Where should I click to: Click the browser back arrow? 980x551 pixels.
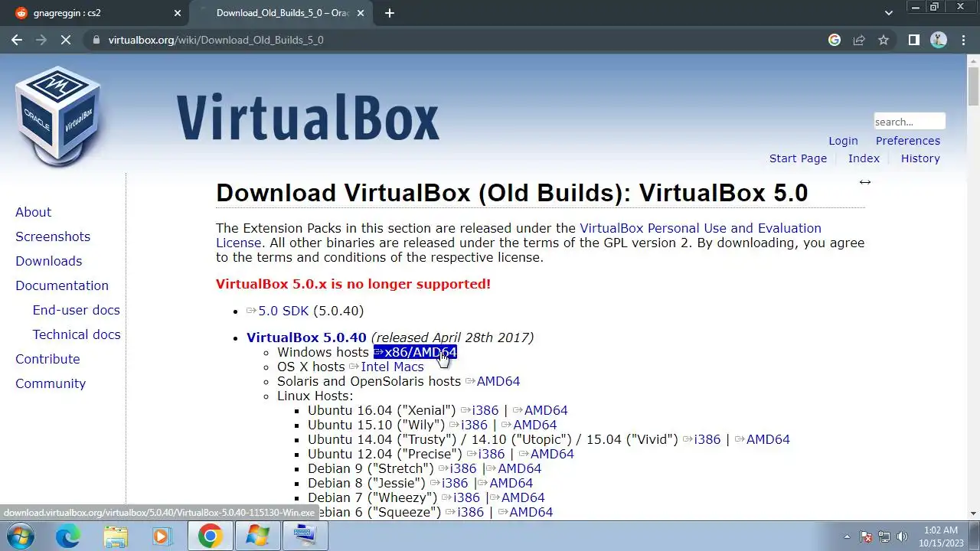17,40
